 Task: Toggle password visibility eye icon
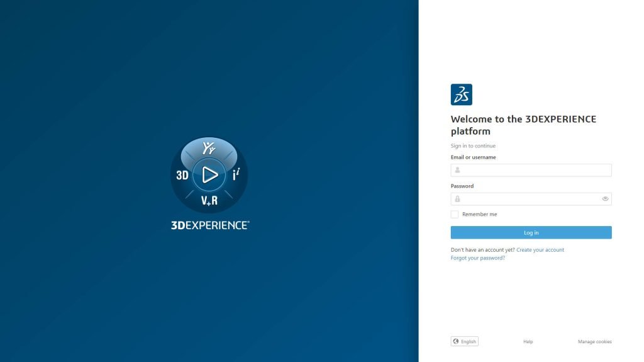[605, 199]
